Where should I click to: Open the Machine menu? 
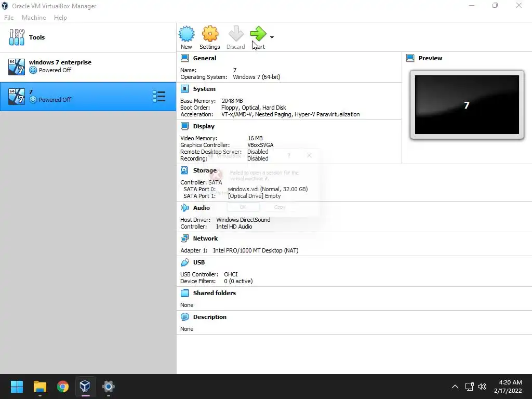tap(34, 18)
